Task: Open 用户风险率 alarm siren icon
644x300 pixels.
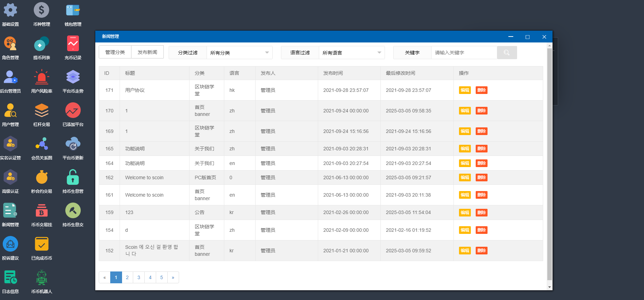Action: coord(41,77)
